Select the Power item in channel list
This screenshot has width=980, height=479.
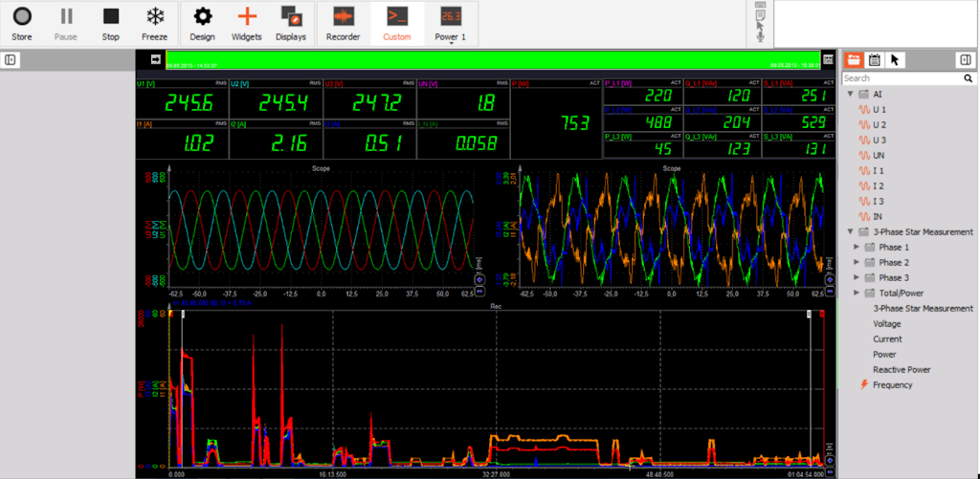tap(884, 355)
